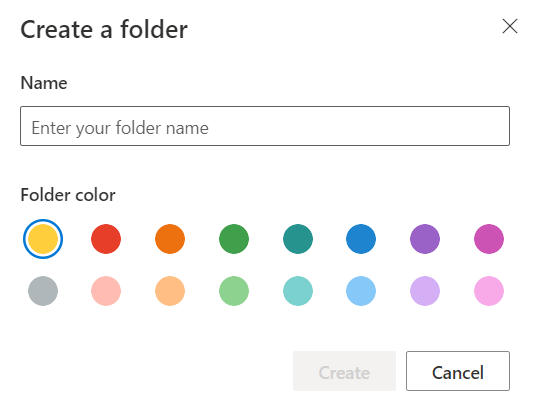Select the dark green folder color
The image size is (536, 415).
[234, 239]
